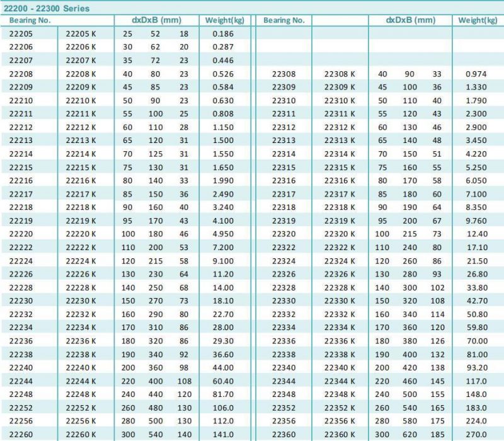Click bearing number 22217

(21, 194)
